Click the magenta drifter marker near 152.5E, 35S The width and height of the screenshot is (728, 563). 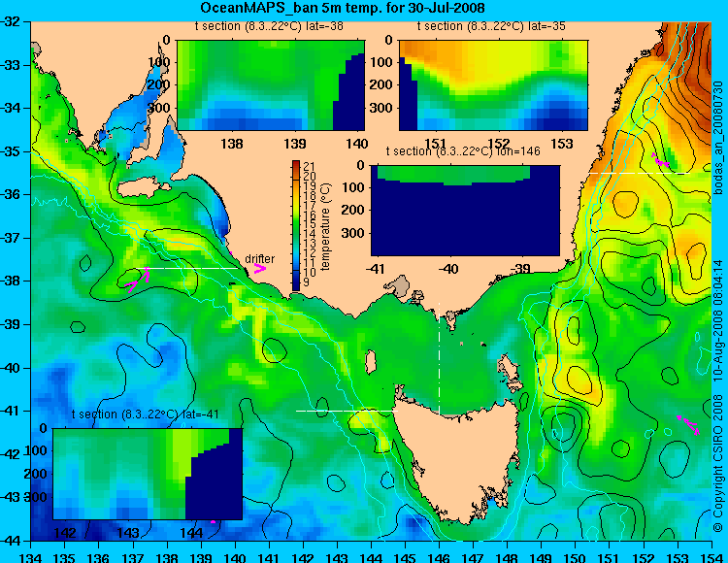(660, 160)
